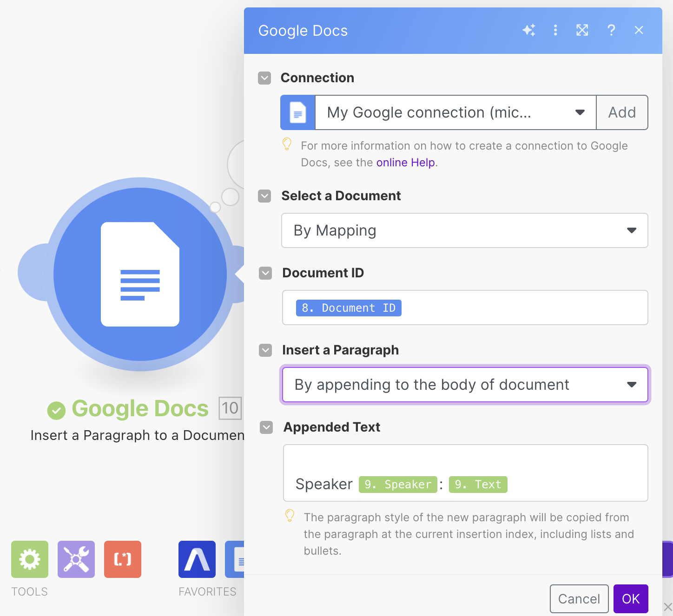This screenshot has width=673, height=616.
Task: Collapse the Appended Text section
Action: coord(266,427)
